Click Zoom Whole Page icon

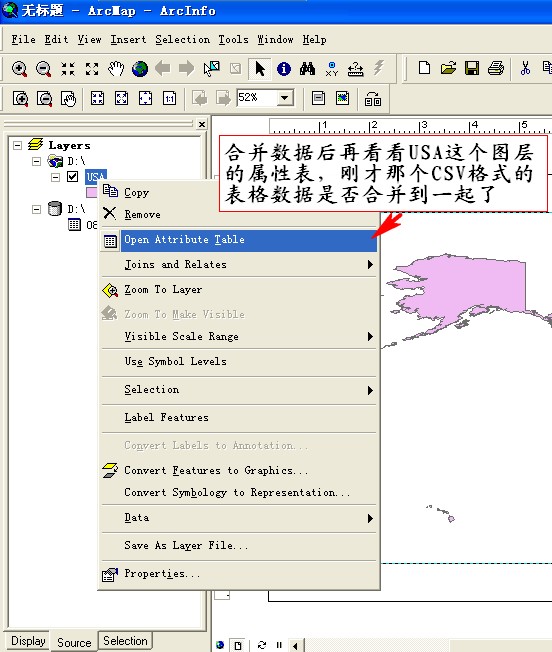(x=145, y=98)
